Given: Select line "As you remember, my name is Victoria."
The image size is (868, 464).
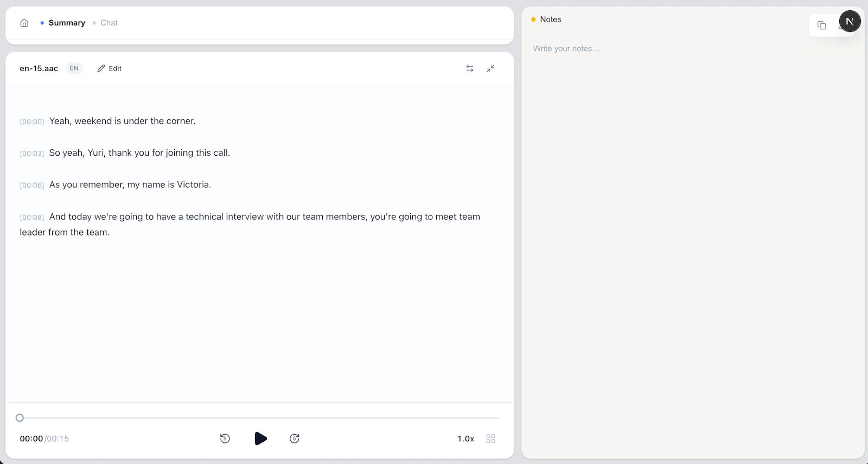Looking at the screenshot, I should [130, 185].
